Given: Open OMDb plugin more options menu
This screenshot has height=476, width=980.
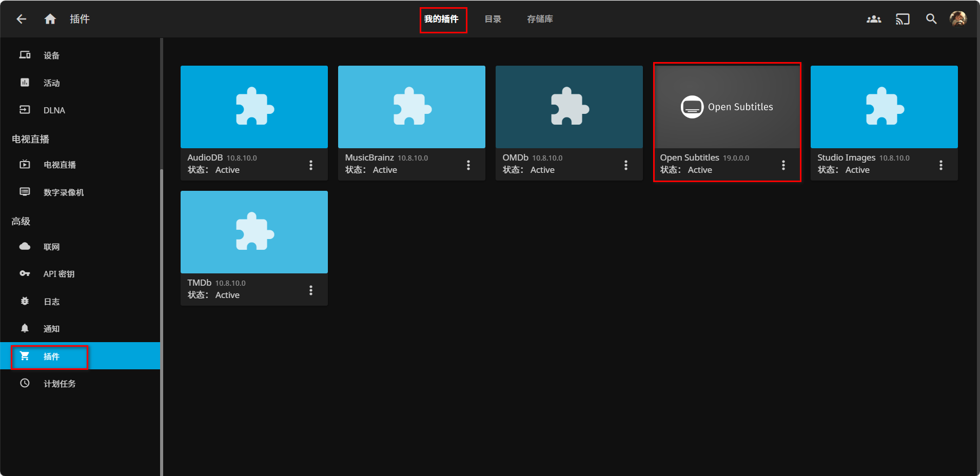Looking at the screenshot, I should coord(625,165).
